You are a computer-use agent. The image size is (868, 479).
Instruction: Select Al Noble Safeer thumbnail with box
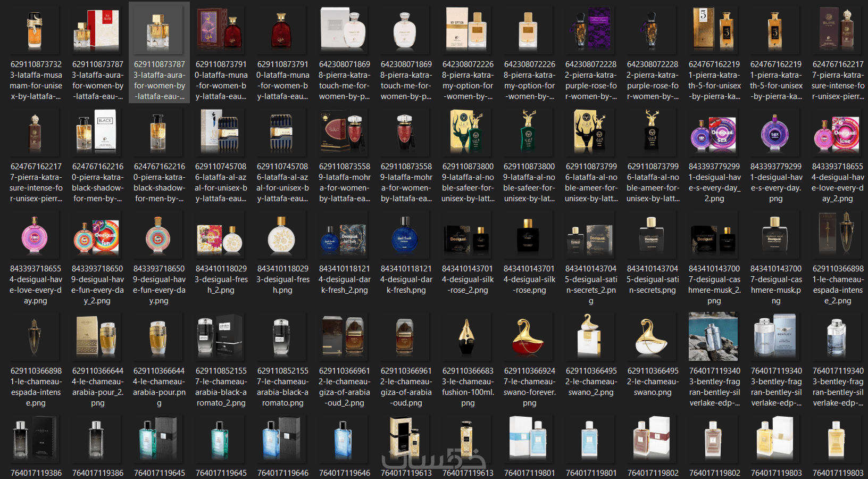468,132
